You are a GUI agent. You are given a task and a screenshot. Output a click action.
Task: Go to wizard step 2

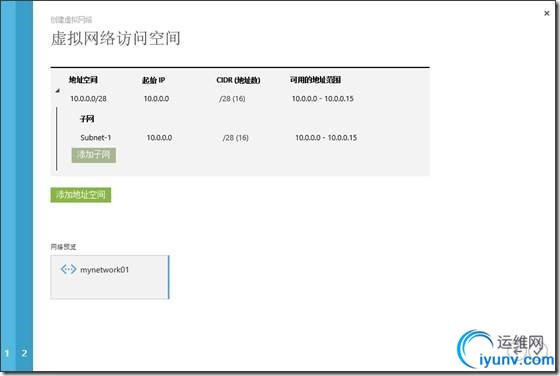pos(24,354)
